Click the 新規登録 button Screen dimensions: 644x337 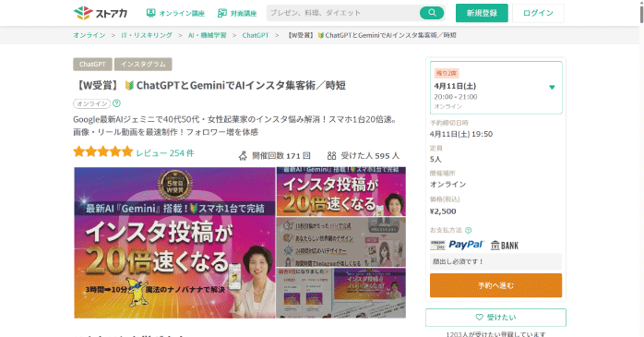coord(482,13)
